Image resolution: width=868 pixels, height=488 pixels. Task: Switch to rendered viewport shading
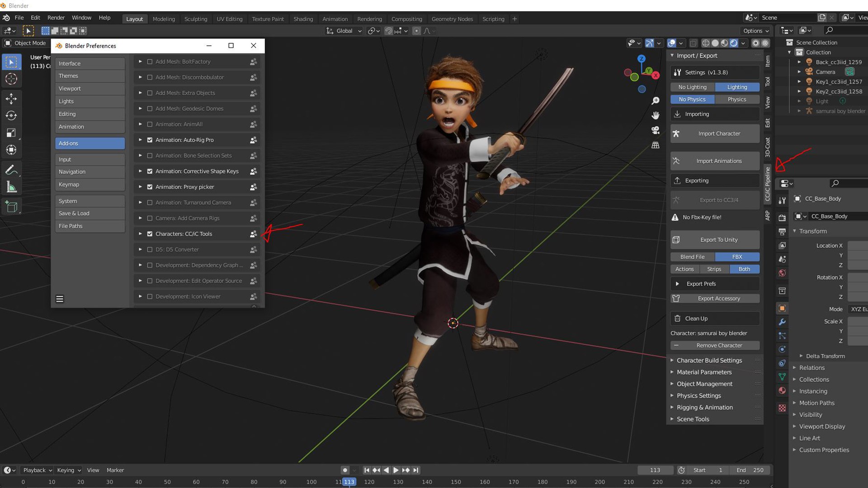(x=734, y=43)
